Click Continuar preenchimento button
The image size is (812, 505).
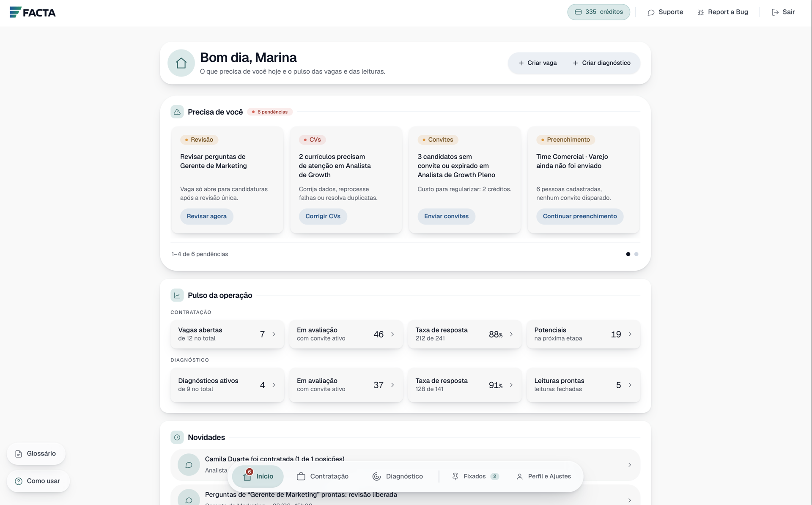pos(580,216)
